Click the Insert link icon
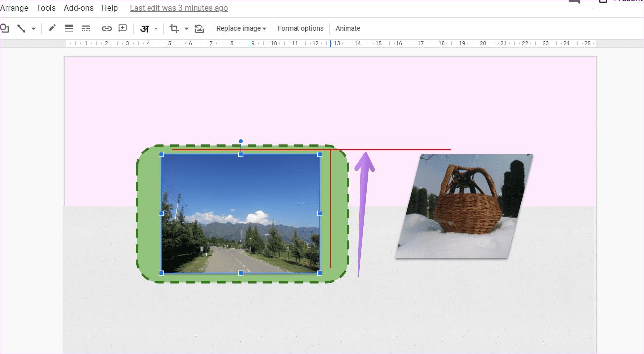 pos(107,28)
